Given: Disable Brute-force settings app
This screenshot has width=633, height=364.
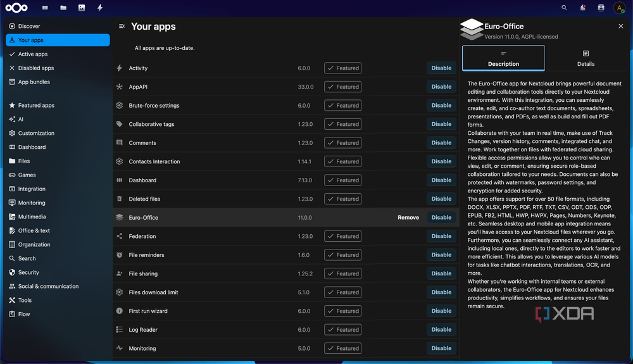Looking at the screenshot, I should [441, 105].
